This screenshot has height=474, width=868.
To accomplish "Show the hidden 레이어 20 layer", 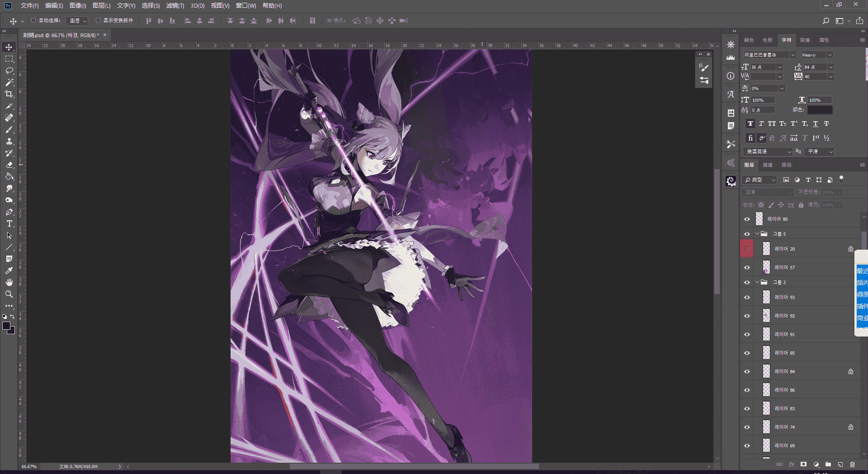I will [x=747, y=249].
